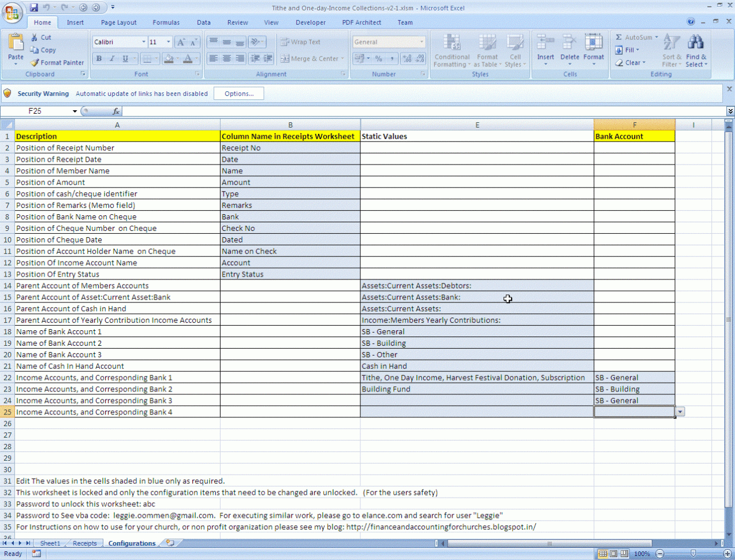Toggle Wrap Text for the selection
The width and height of the screenshot is (735, 560).
point(300,42)
